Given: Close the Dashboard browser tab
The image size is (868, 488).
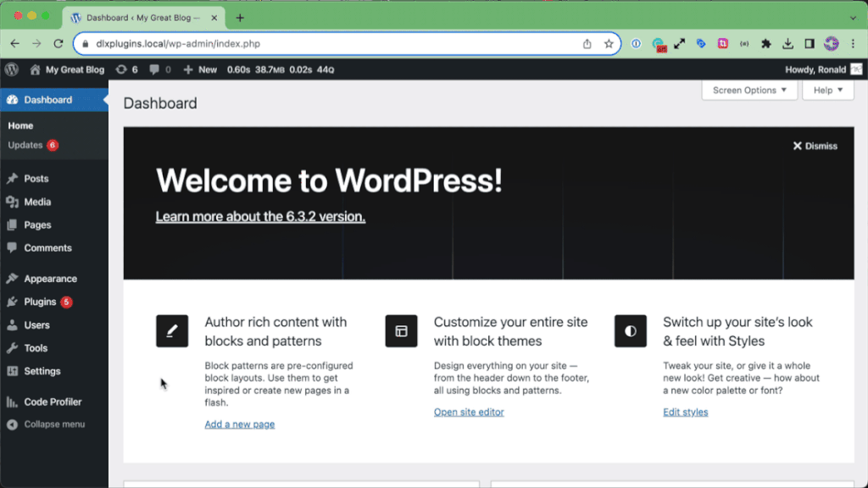Looking at the screenshot, I should (x=214, y=18).
